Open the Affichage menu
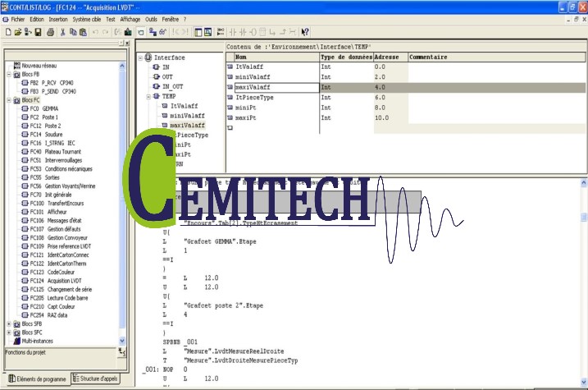Screen dimensions: 588x390 [130, 20]
